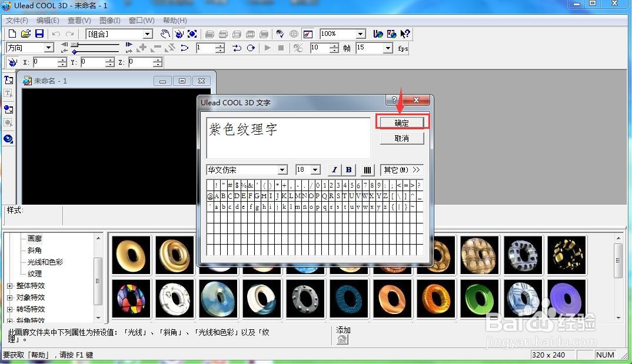Viewport: 632px width, 364px height.
Task: Click the Add Keyframe plus icon
Action: (x=141, y=48)
